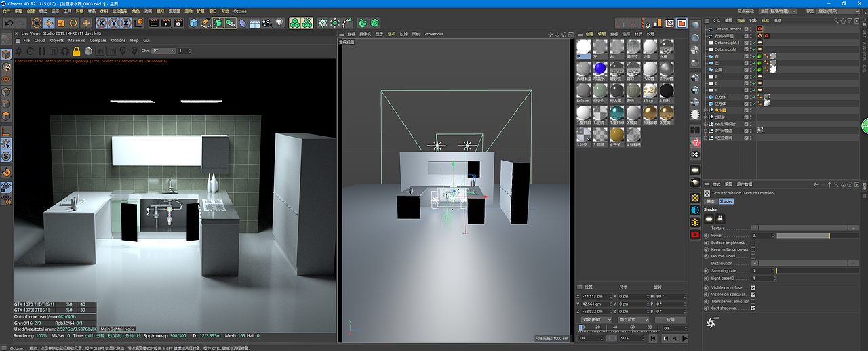The image size is (868, 351).
Task: Toggle 立方体.1 enable checkmark
Action: click(x=753, y=97)
